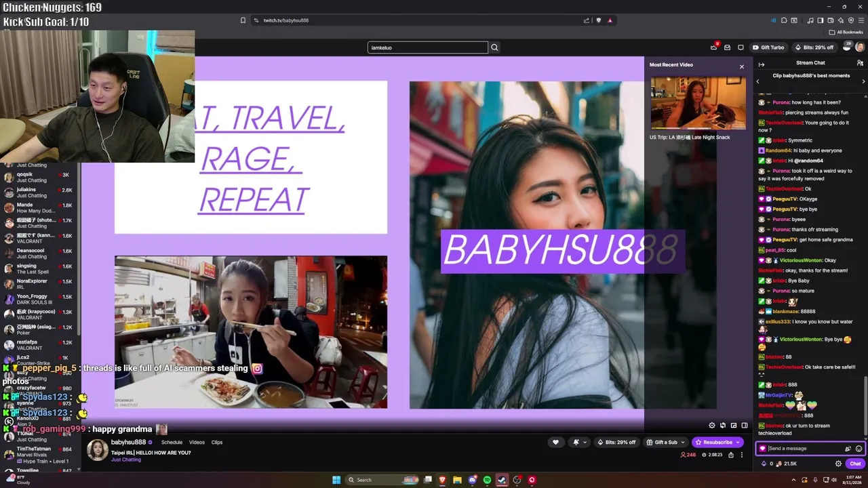Collapse the Stream Chat panel

(x=762, y=64)
